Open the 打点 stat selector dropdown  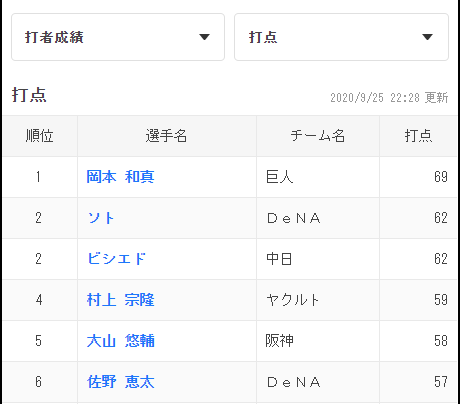(341, 37)
